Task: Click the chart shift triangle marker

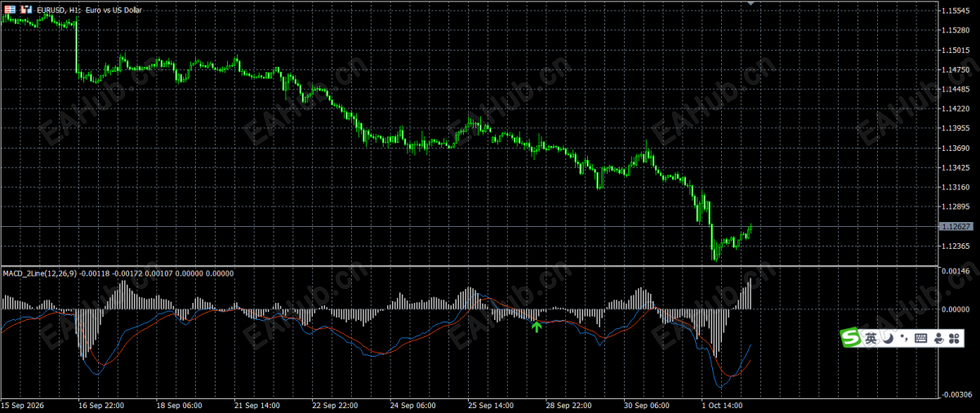Action: [751, 3]
